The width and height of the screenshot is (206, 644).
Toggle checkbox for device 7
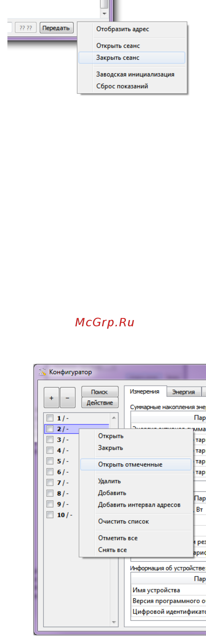click(x=50, y=483)
